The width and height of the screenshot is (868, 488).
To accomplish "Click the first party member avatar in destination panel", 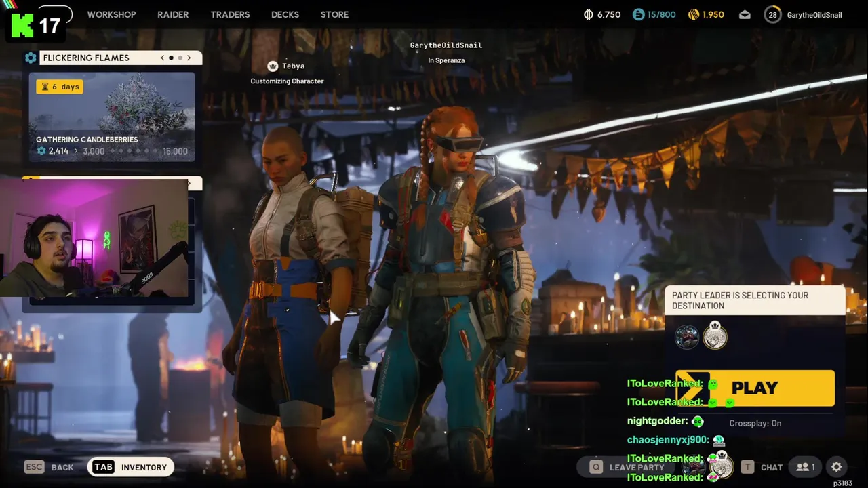I will [687, 337].
